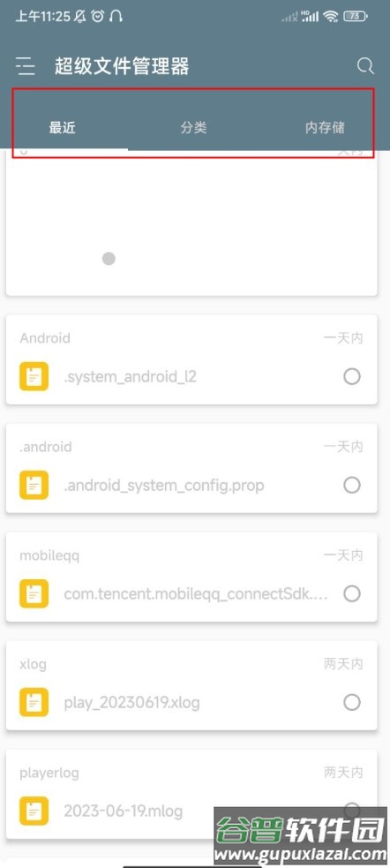390x868 pixels.
Task: Tap the Wi-Fi status bar icon
Action: tap(331, 17)
